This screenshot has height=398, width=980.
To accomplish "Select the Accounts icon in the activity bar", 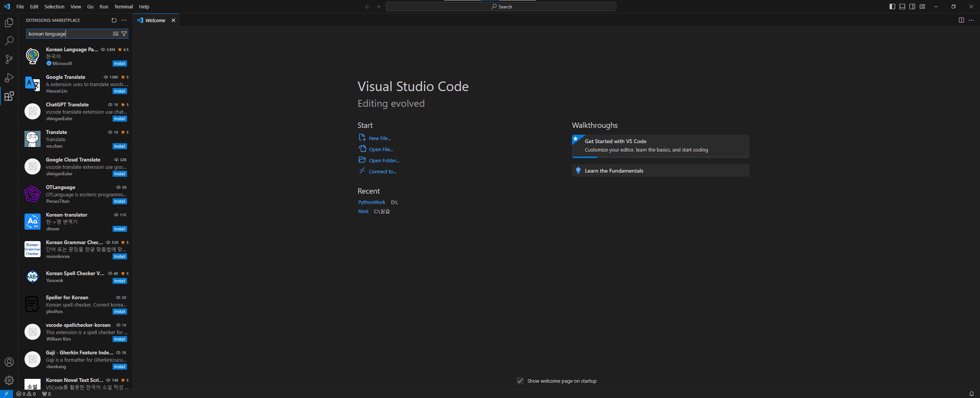I will click(x=9, y=362).
